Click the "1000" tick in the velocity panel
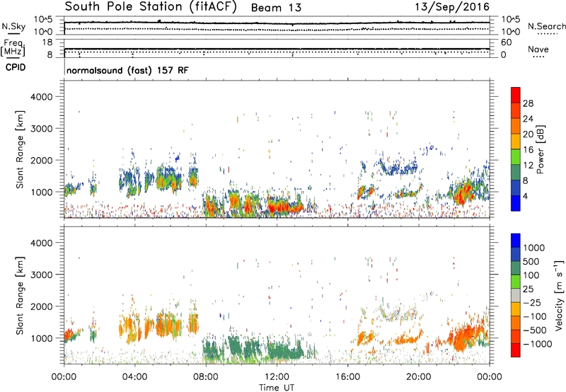 (41, 338)
